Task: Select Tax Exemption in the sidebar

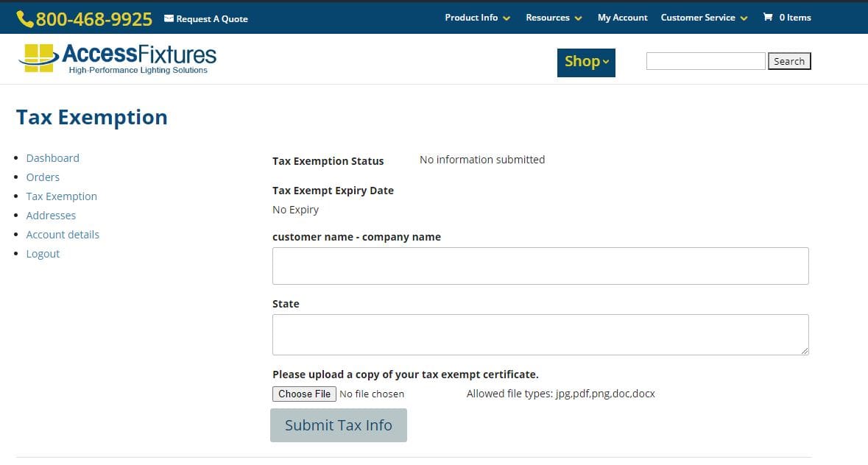Action: coord(61,196)
